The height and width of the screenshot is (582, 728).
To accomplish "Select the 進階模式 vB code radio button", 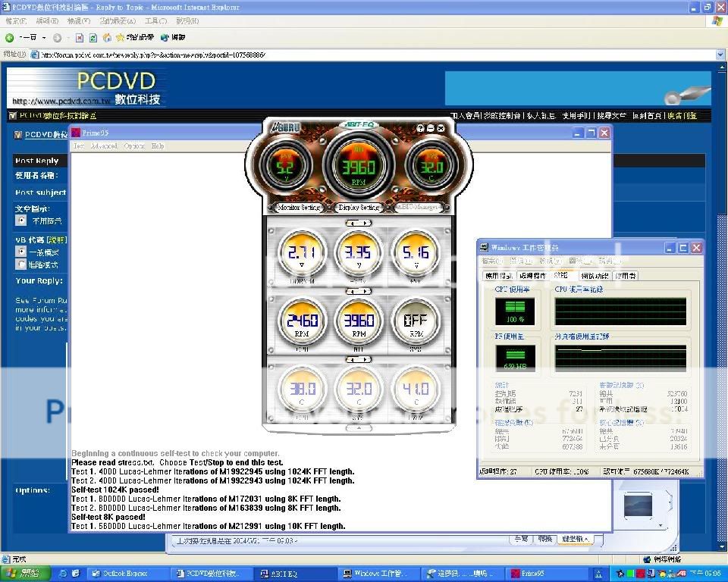I will coord(21,264).
